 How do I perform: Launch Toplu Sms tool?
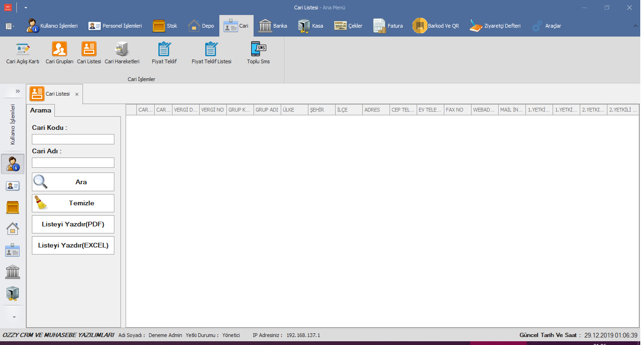[x=258, y=52]
